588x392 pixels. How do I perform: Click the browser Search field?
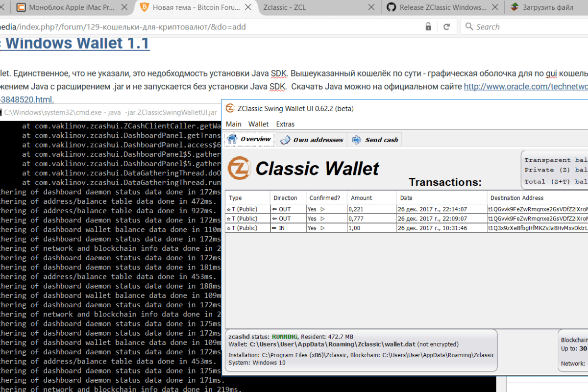524,26
